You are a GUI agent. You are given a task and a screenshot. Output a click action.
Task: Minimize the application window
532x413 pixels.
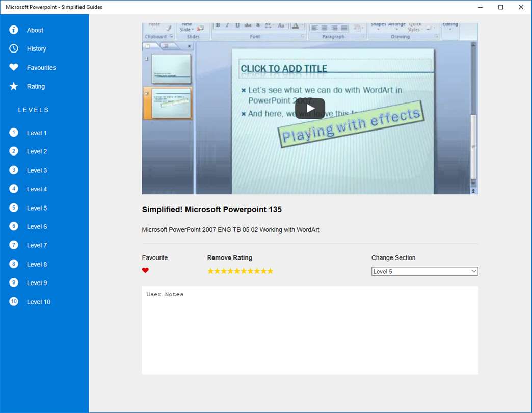pyautogui.click(x=480, y=7)
